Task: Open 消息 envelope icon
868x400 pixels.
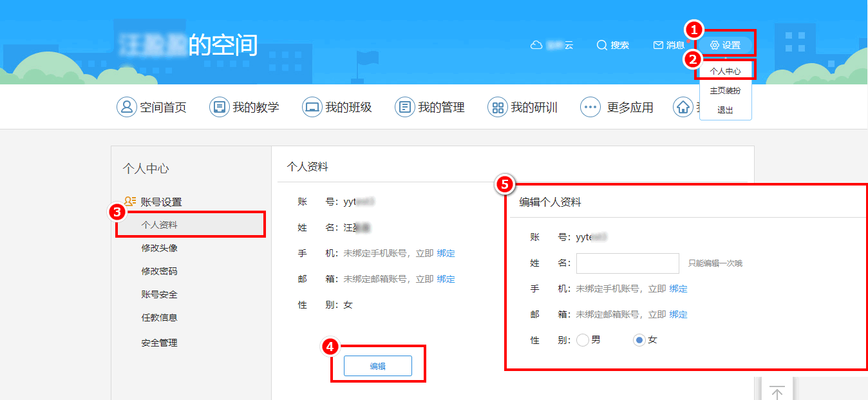Action: (658, 45)
